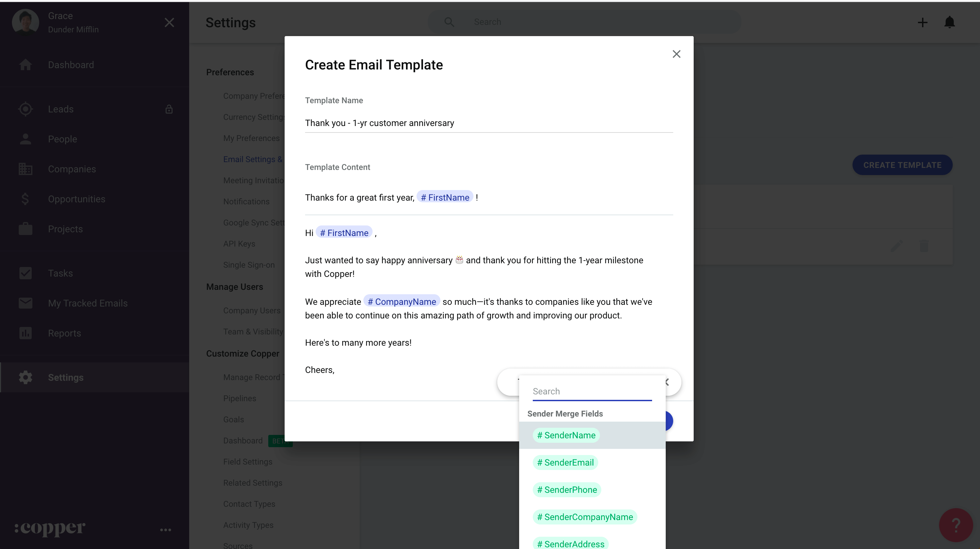Image resolution: width=980 pixels, height=549 pixels.
Task: Click the Opportunities dollar icon
Action: tap(26, 199)
